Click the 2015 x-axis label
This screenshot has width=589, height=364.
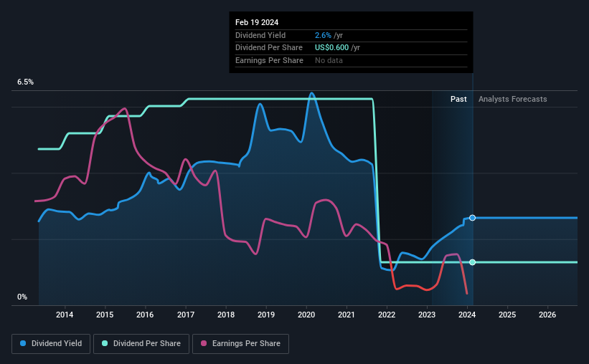point(105,315)
